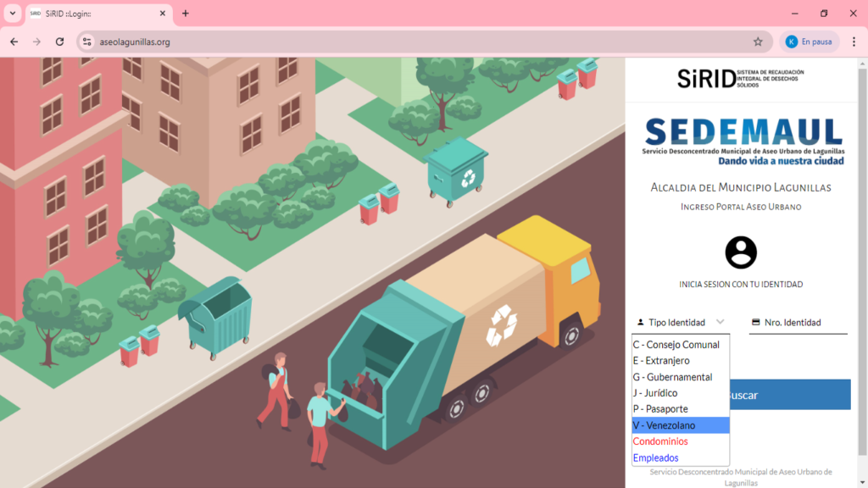
Task: Select the blue 'Empleados' option
Action: [655, 457]
